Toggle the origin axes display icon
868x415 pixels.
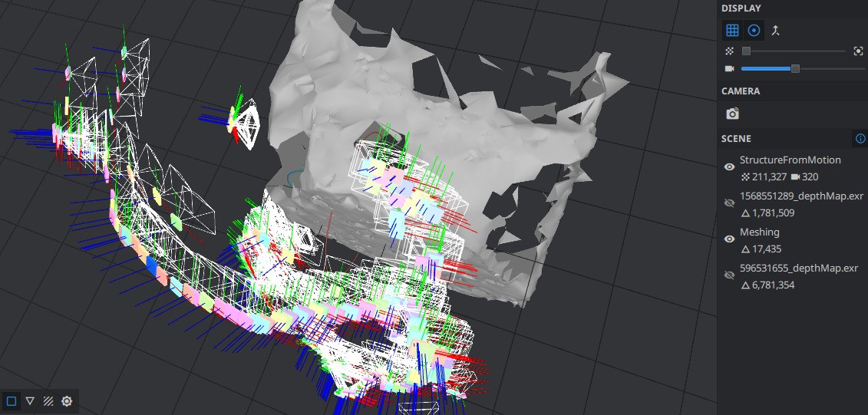pos(776,31)
